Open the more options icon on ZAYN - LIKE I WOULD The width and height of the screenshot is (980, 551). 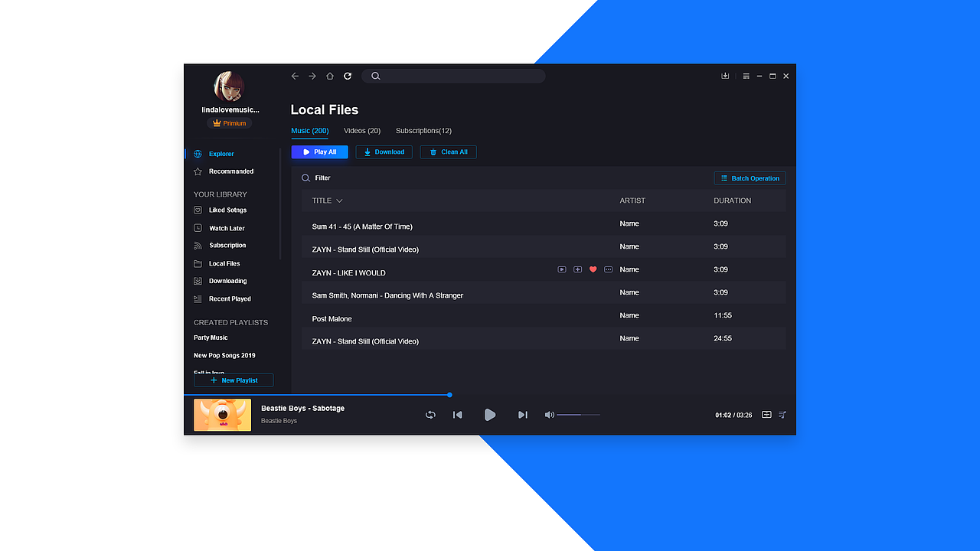608,269
